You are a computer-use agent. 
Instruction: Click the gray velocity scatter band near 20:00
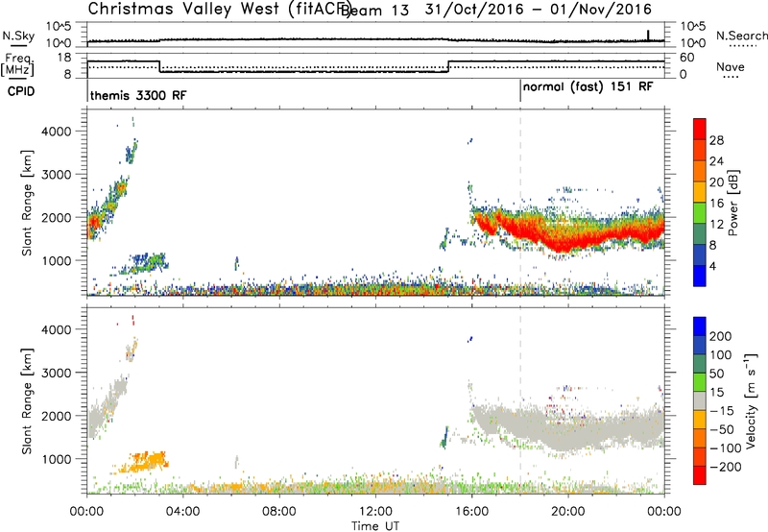[568, 428]
